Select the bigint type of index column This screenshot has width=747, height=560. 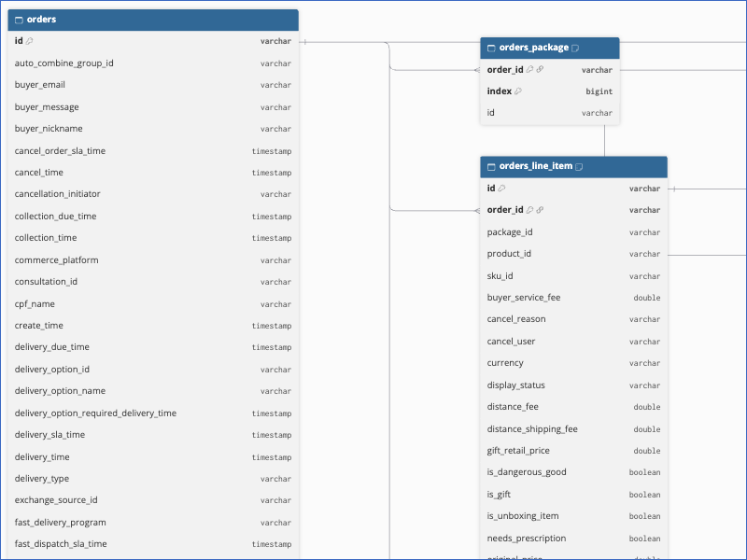pyautogui.click(x=599, y=91)
